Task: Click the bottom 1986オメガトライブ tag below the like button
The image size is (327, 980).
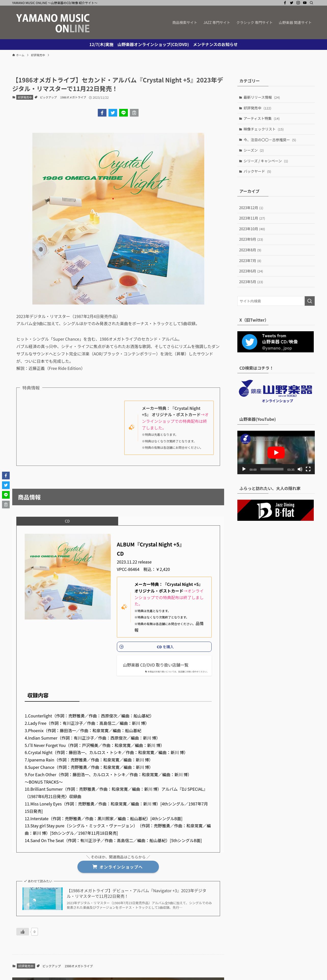Action: [x=78, y=966]
